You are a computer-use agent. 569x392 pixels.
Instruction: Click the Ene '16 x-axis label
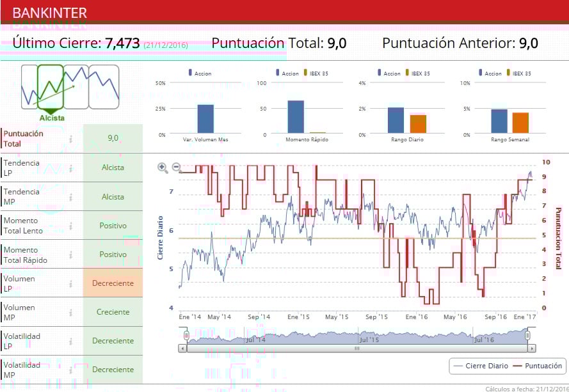pyautogui.click(x=416, y=317)
